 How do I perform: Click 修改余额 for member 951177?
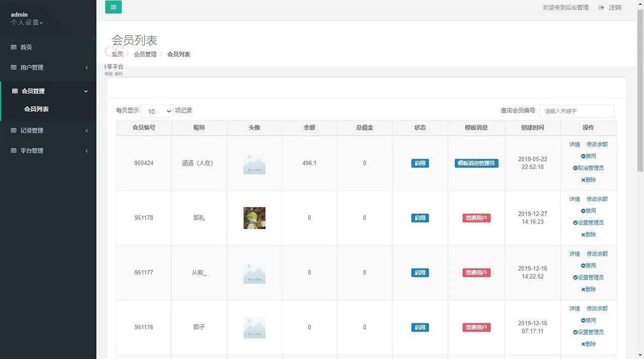coord(597,253)
